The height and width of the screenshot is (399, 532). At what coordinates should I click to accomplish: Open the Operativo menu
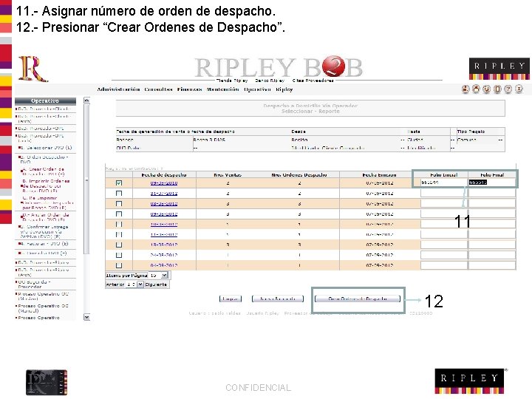click(257, 89)
